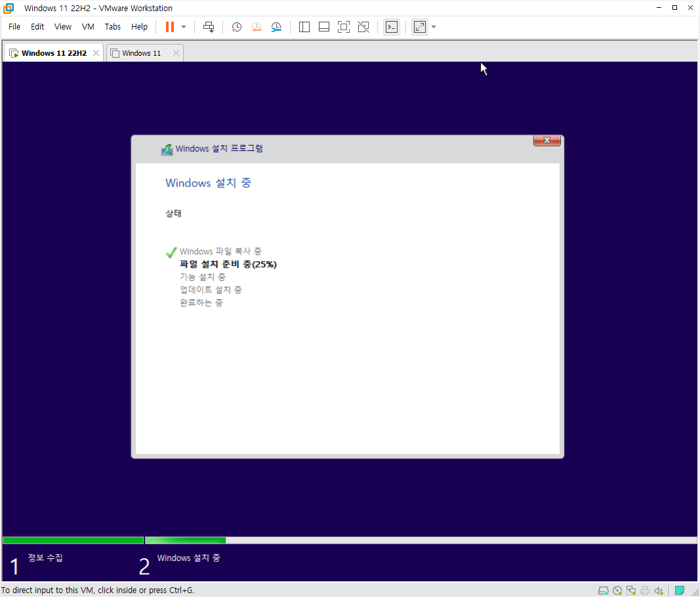Viewport: 700px width, 597px height.
Task: Click the Windows setup program icon
Action: 167,149
